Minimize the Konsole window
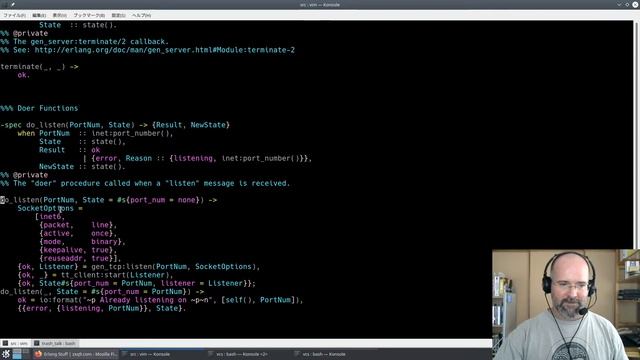Image resolution: width=640 pixels, height=360 pixels. click(619, 4)
